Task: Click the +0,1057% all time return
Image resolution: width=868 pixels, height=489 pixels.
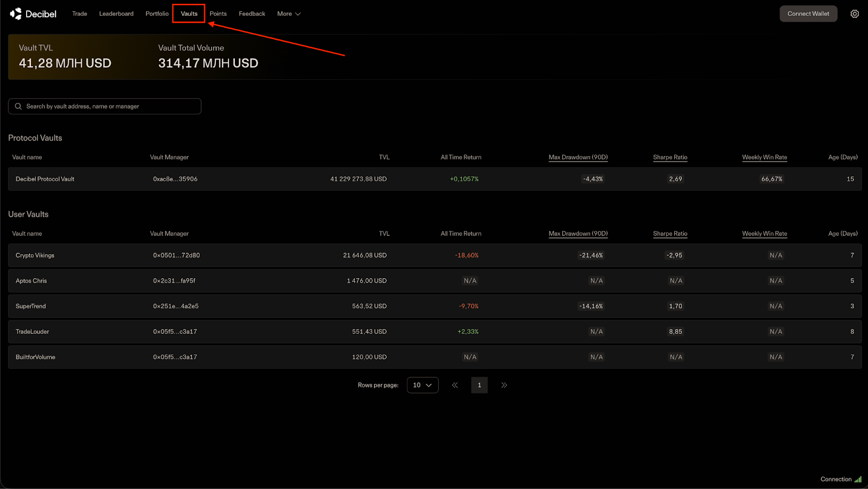Action: pos(464,179)
